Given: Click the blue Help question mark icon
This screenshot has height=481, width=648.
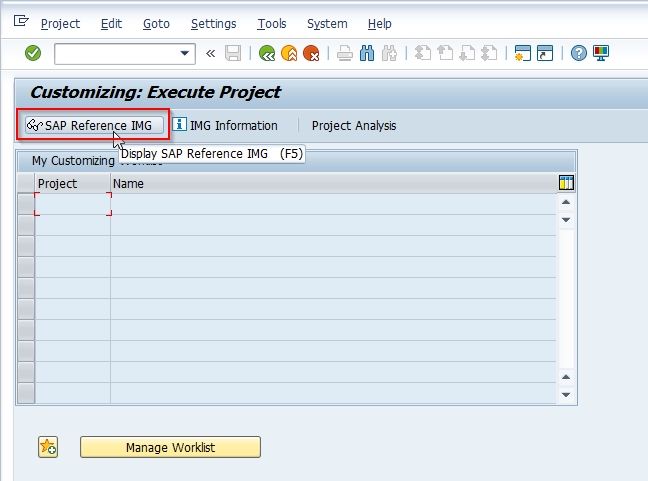Looking at the screenshot, I should [579, 53].
